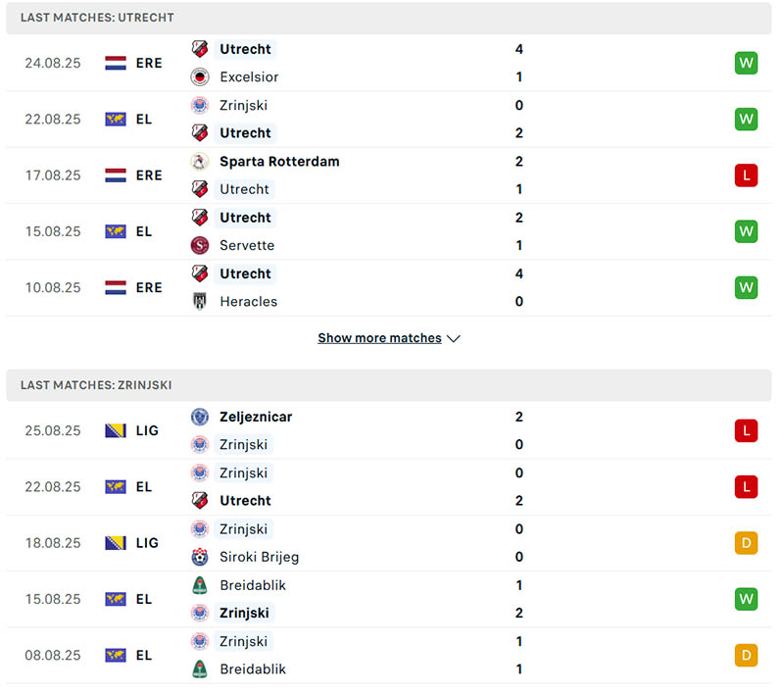Click Breidablik crest in 15.08.25 match
The width and height of the screenshot is (784, 693).
(x=200, y=585)
